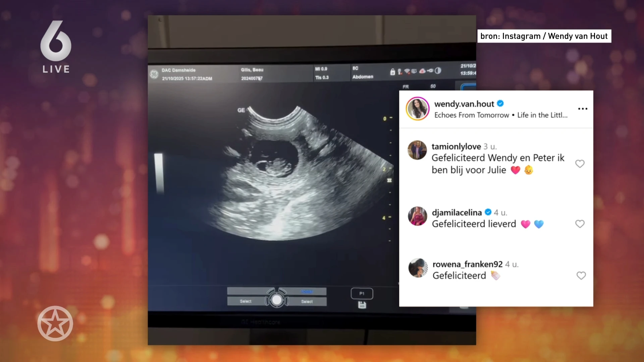Click the blue verified badge next to wendy.van.hout
The width and height of the screenshot is (644, 362).
(500, 104)
